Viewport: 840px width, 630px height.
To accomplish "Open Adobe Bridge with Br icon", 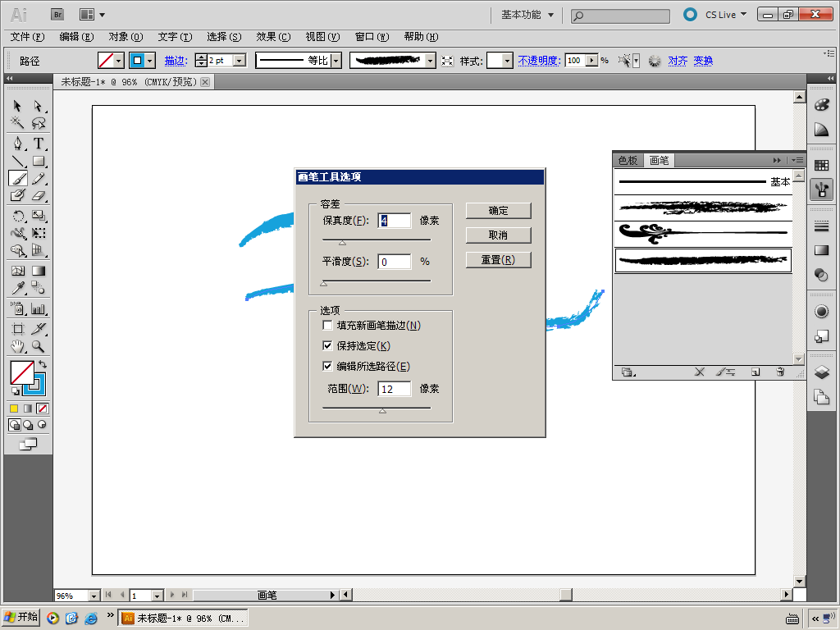I will pyautogui.click(x=57, y=15).
